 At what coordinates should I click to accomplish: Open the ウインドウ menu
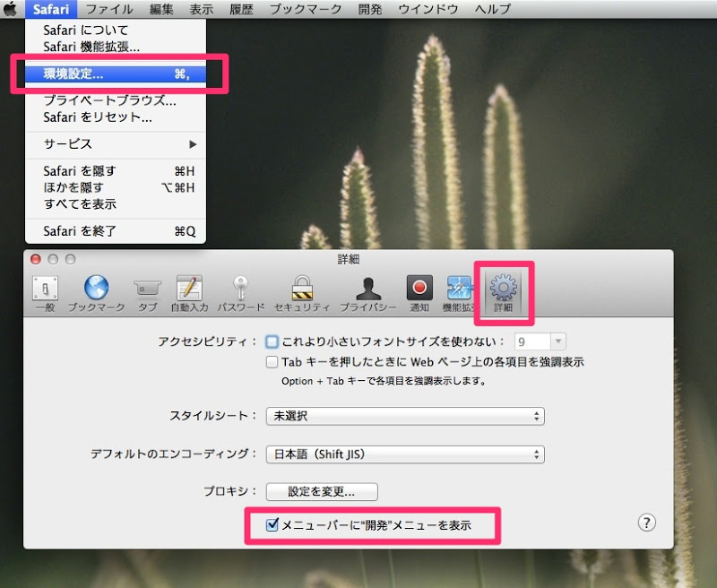click(x=428, y=9)
